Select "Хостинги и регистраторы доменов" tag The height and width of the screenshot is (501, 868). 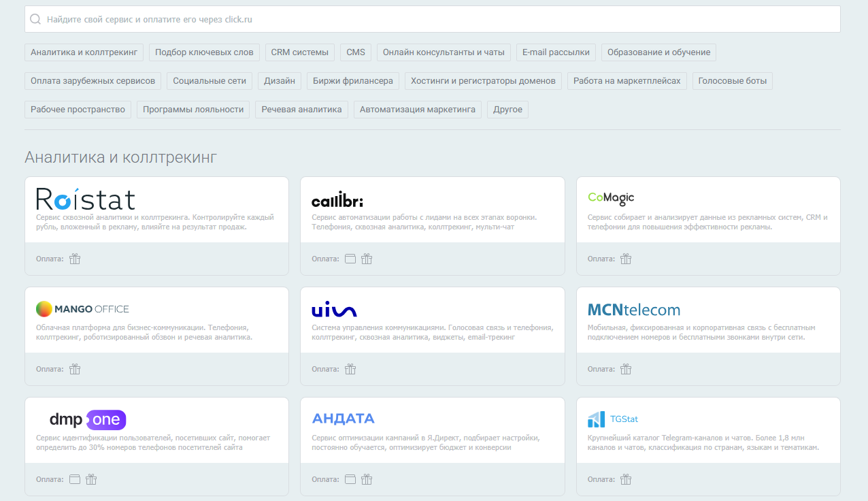(x=484, y=81)
